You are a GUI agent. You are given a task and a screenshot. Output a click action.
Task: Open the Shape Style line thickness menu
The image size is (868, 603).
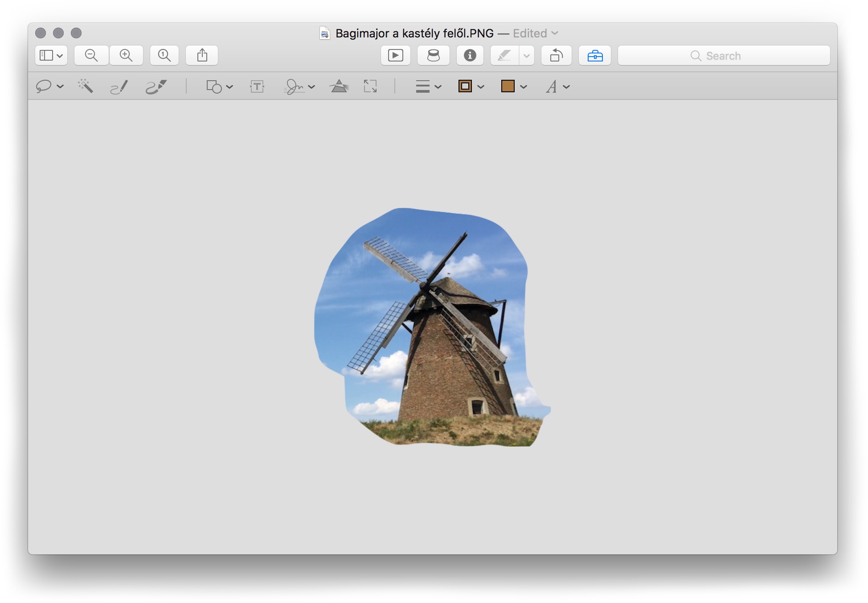[422, 86]
